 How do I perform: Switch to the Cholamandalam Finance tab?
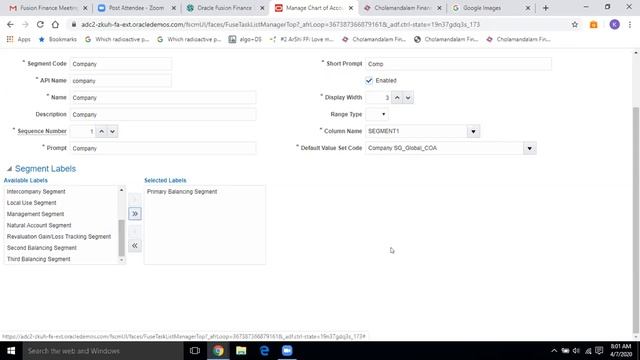pyautogui.click(x=402, y=8)
